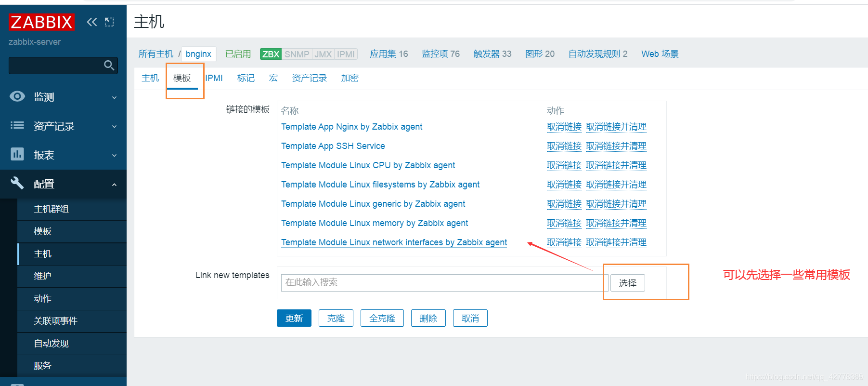Collapse the 配置 menu arrow
The width and height of the screenshot is (868, 386).
114,185
